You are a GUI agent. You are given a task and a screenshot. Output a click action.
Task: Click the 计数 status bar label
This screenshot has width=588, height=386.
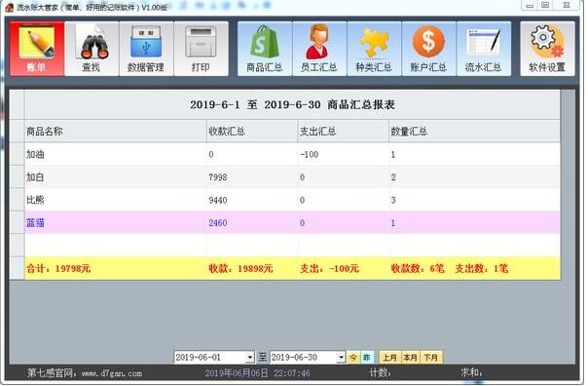(381, 373)
